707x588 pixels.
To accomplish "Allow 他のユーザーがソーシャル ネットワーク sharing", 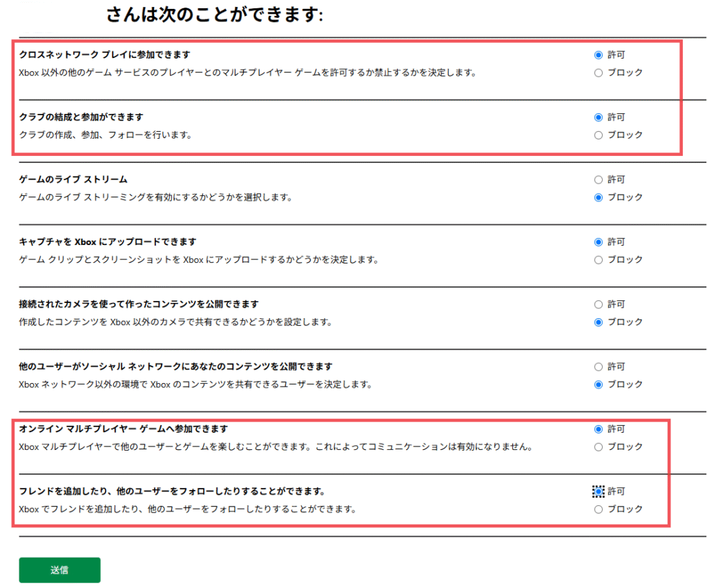I will tap(599, 366).
